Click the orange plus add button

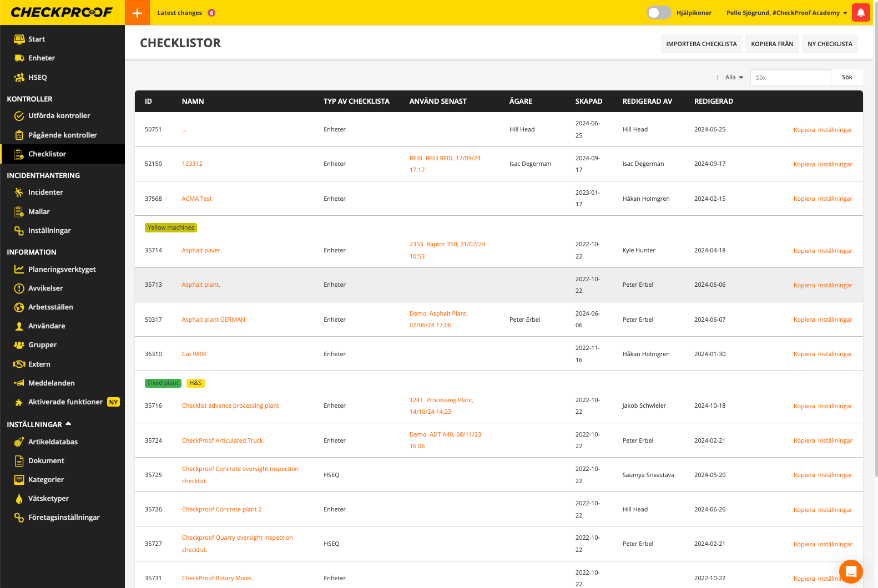137,13
